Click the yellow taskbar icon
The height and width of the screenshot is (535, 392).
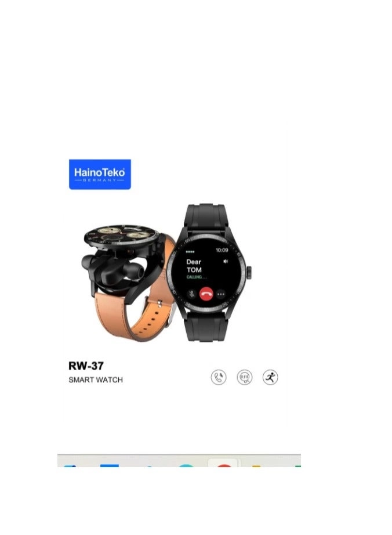[256, 466]
